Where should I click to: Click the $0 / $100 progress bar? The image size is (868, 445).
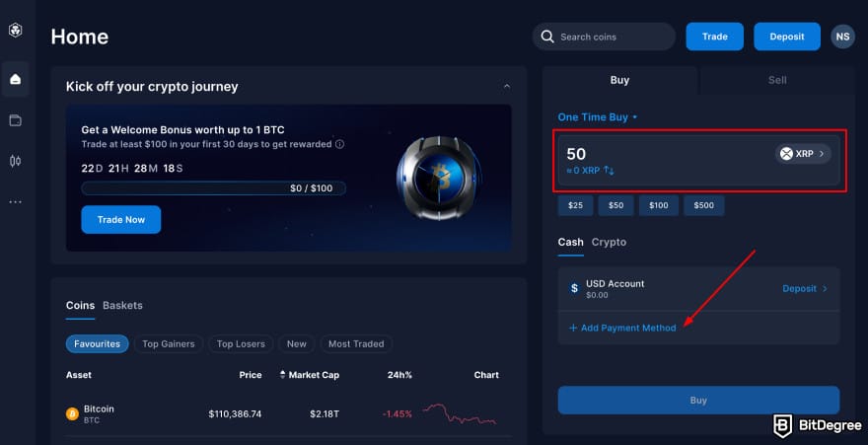214,188
